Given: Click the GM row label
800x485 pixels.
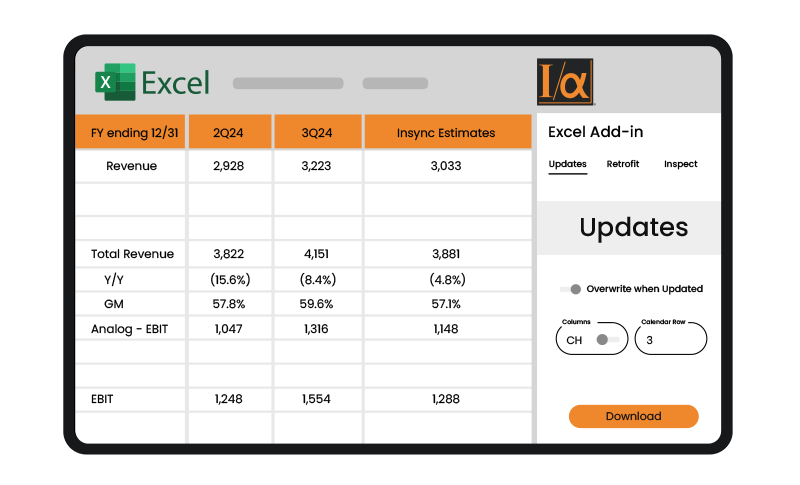Looking at the screenshot, I should point(114,304).
